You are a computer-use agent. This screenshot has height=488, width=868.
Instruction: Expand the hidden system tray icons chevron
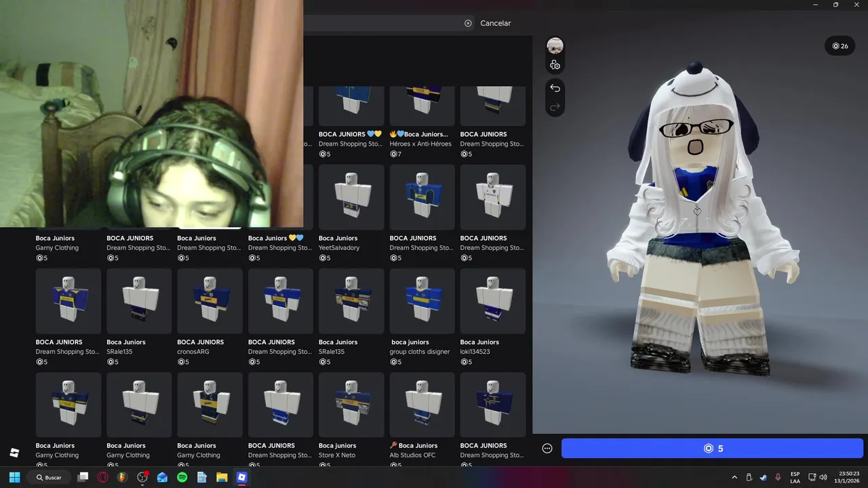pos(734,477)
